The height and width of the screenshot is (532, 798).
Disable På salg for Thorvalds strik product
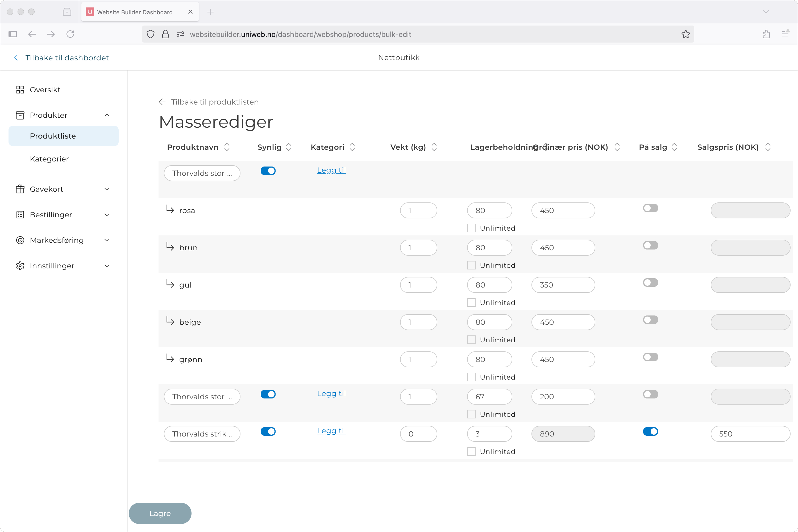point(650,431)
